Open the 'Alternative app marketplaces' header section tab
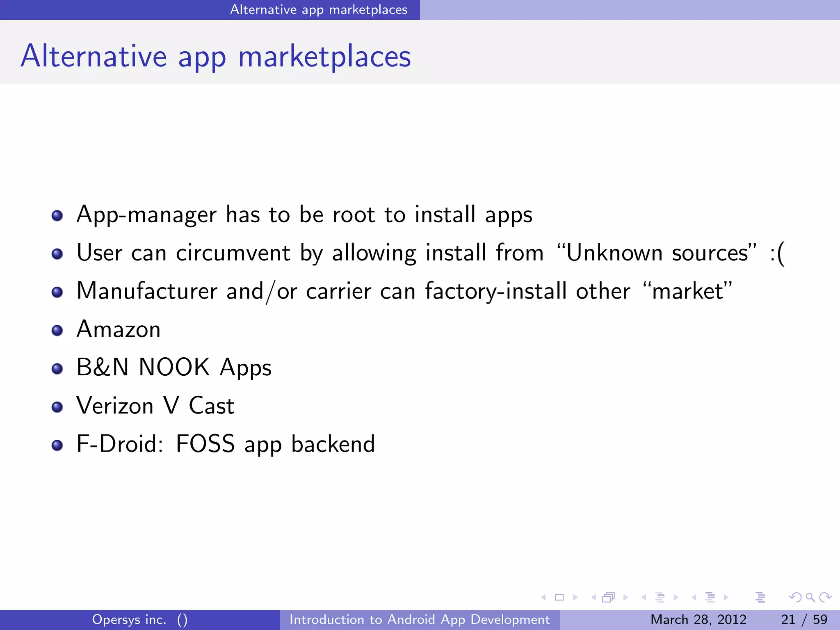 pyautogui.click(x=319, y=9)
